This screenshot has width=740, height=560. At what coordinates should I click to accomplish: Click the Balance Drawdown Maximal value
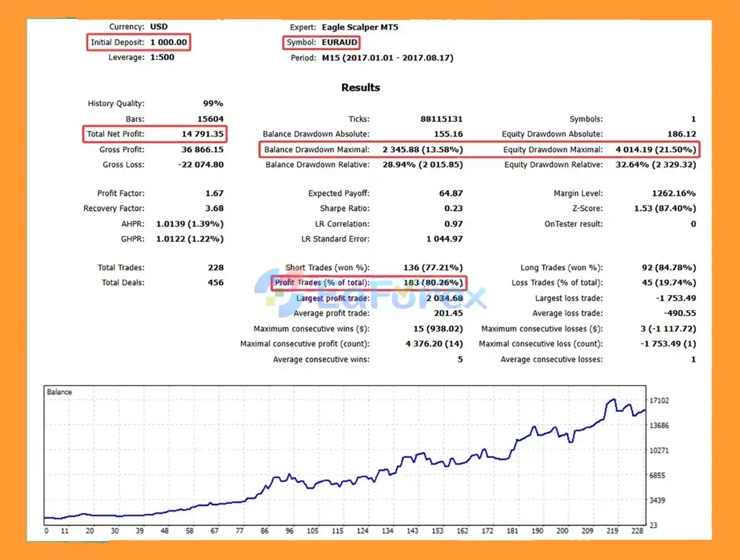pos(422,150)
